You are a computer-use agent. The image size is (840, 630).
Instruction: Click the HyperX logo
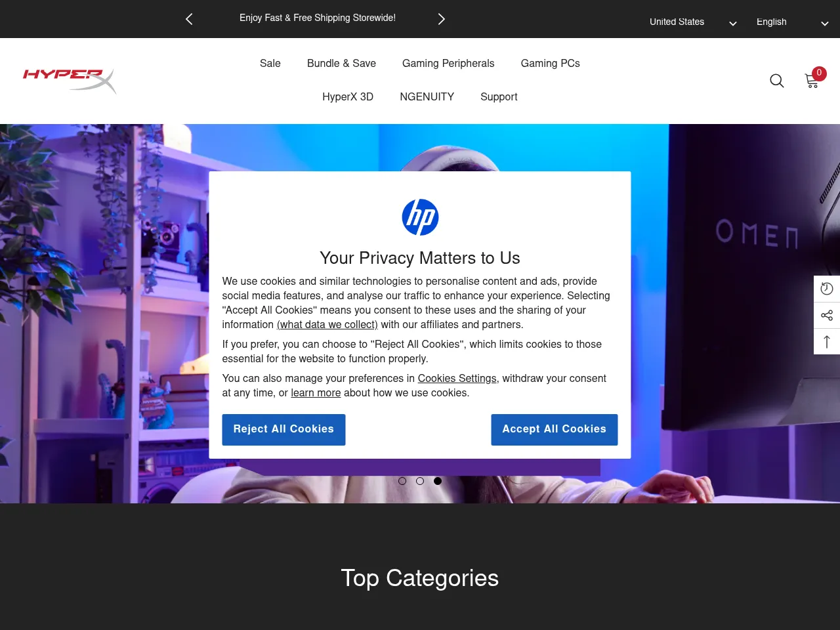coord(70,81)
